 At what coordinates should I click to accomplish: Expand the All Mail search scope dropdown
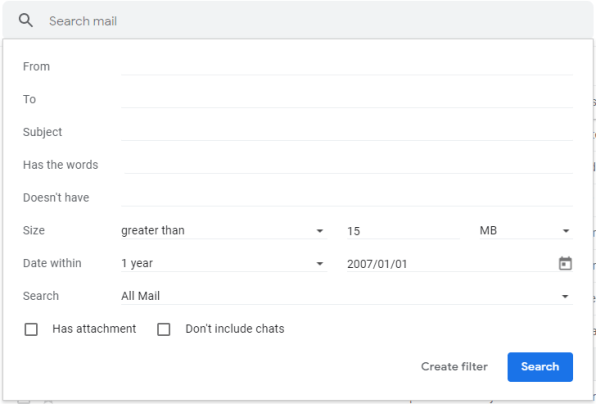coord(347,296)
